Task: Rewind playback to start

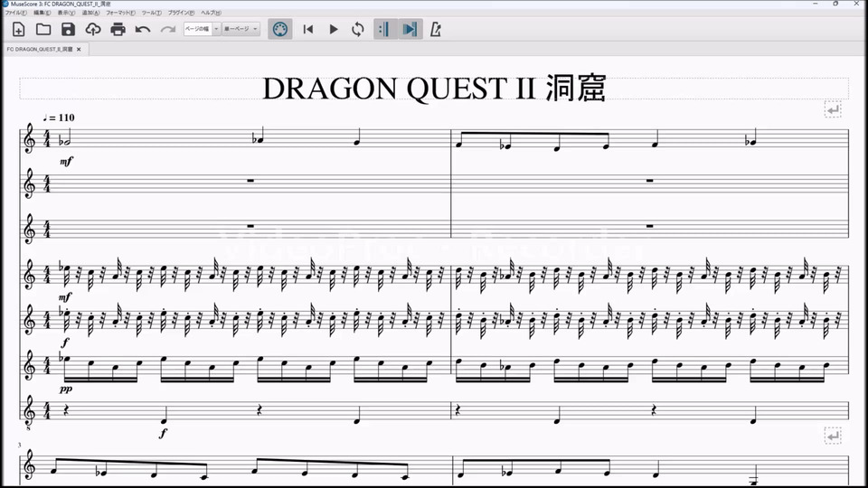Action: click(x=308, y=29)
